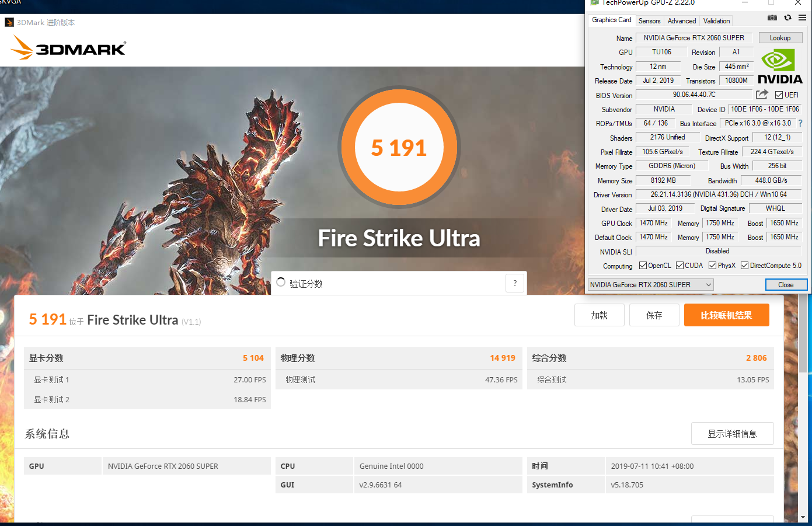Switch to the Validation tab
This screenshot has height=526, width=812.
pos(716,21)
